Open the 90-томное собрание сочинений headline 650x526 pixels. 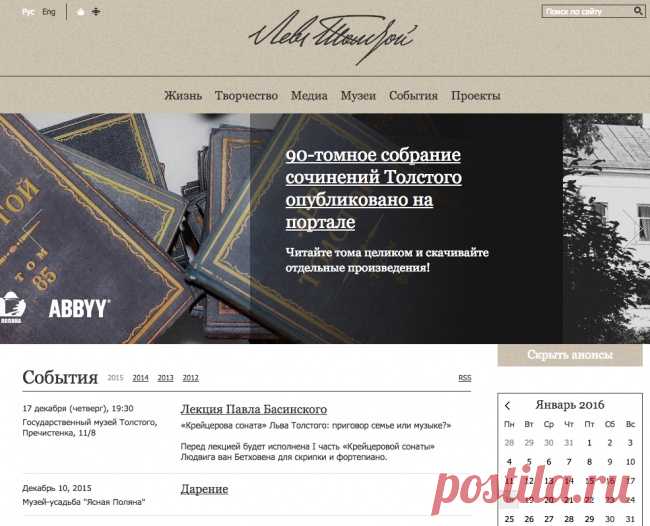tap(374, 189)
